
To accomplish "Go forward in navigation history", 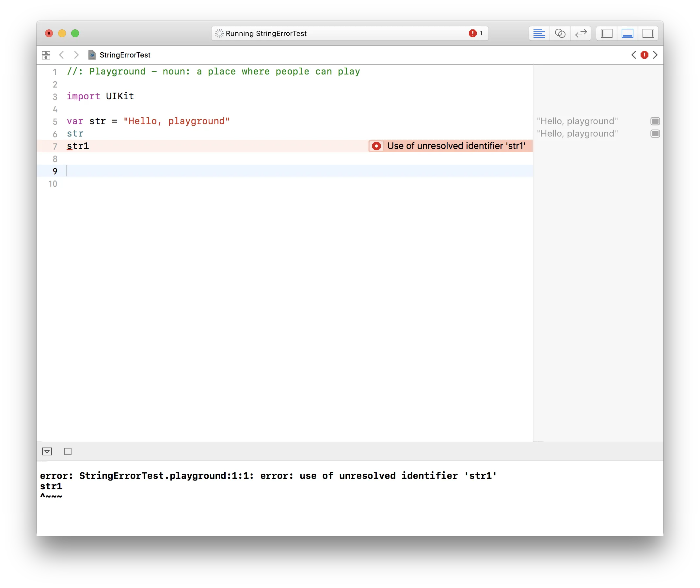I will [x=76, y=55].
